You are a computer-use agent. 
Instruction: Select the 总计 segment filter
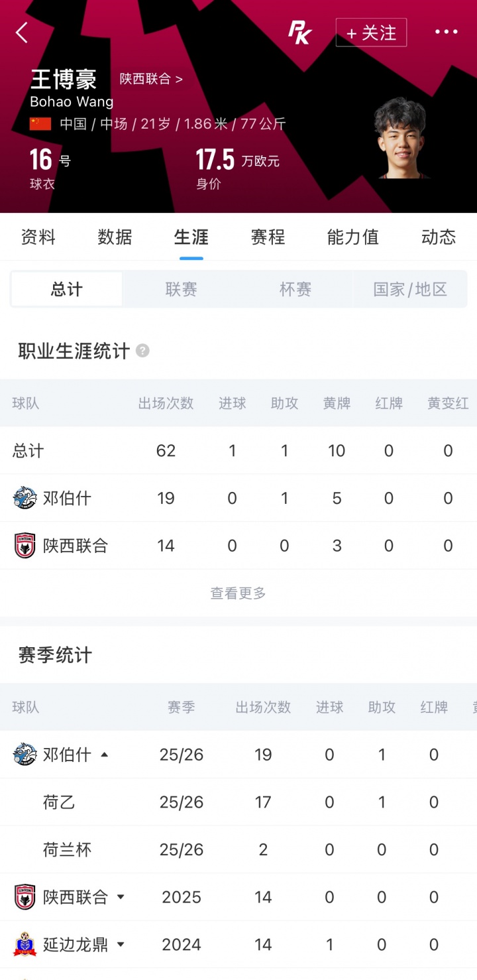[x=67, y=289]
